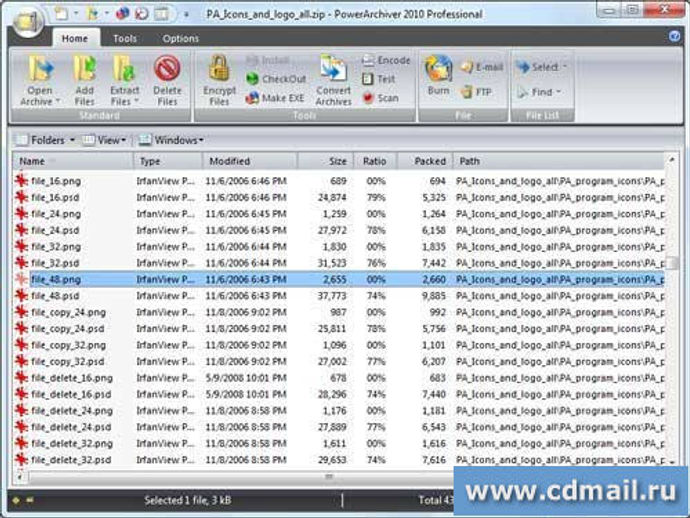Viewport: 690px width, 518px height.
Task: Switch to the Home ribbon tab
Action: pos(75,38)
